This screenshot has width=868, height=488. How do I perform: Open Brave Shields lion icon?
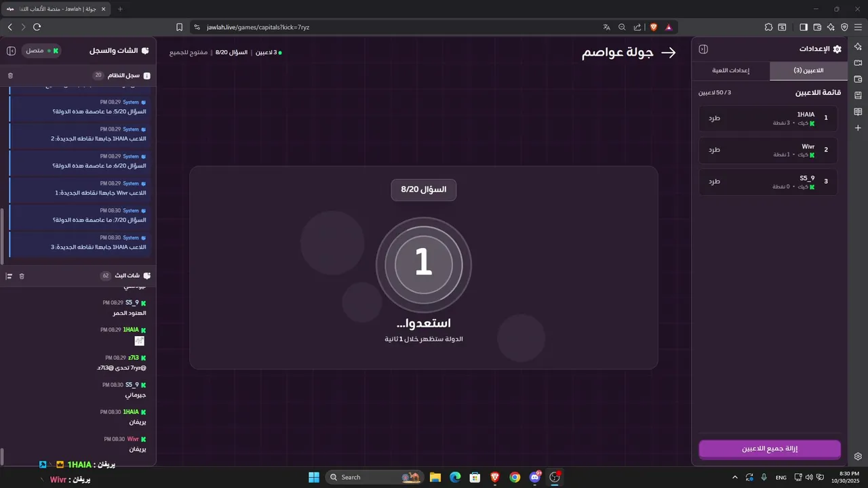(654, 27)
